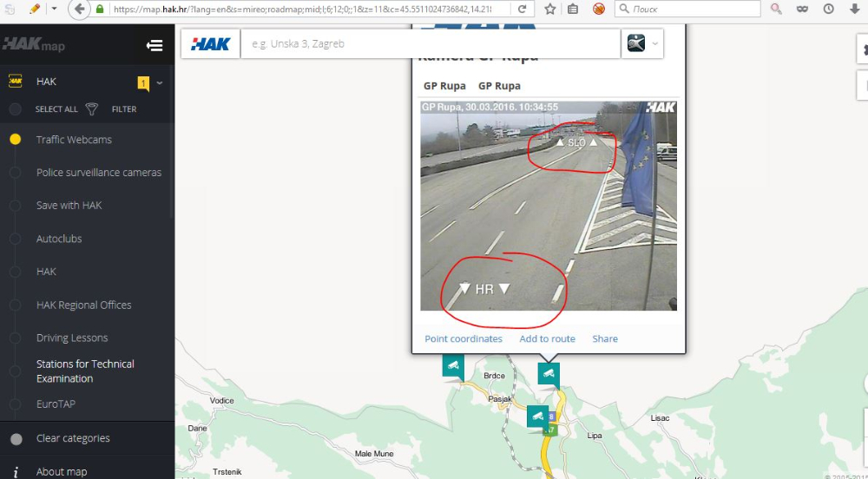Select the first GP Rupa tab
The image size is (868, 479).
coord(444,86)
